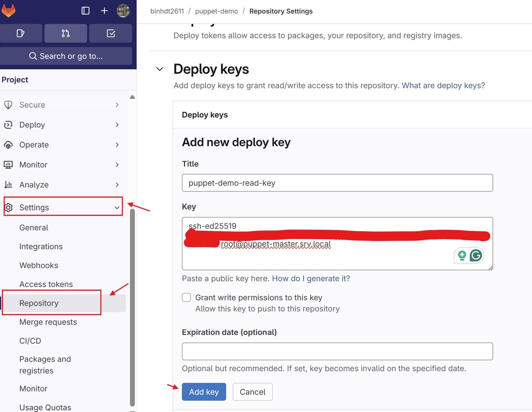The width and height of the screenshot is (532, 412).
Task: Select Repository in the Settings menu
Action: [x=39, y=303]
